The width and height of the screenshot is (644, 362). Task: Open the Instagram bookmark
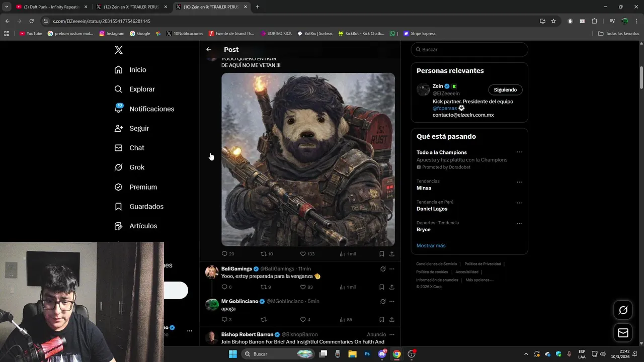(x=112, y=34)
